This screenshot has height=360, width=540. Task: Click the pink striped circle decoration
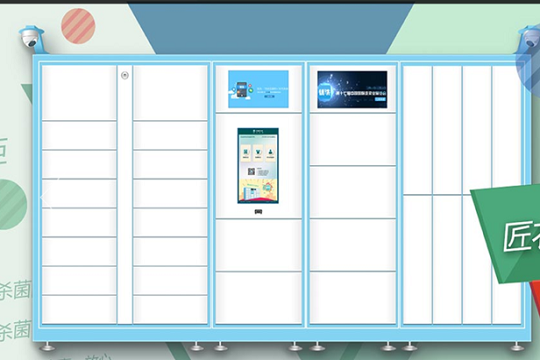78,26
